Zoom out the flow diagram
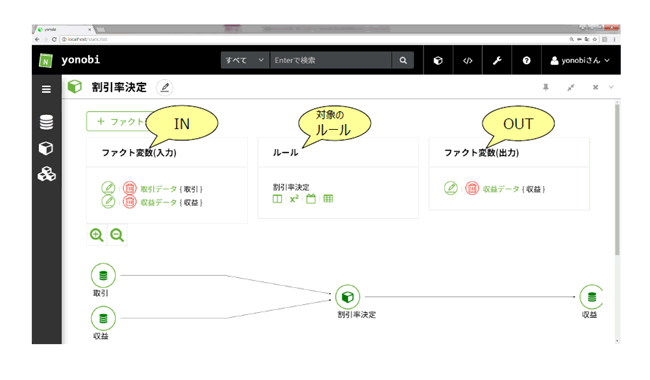The image size is (650, 380). click(117, 235)
